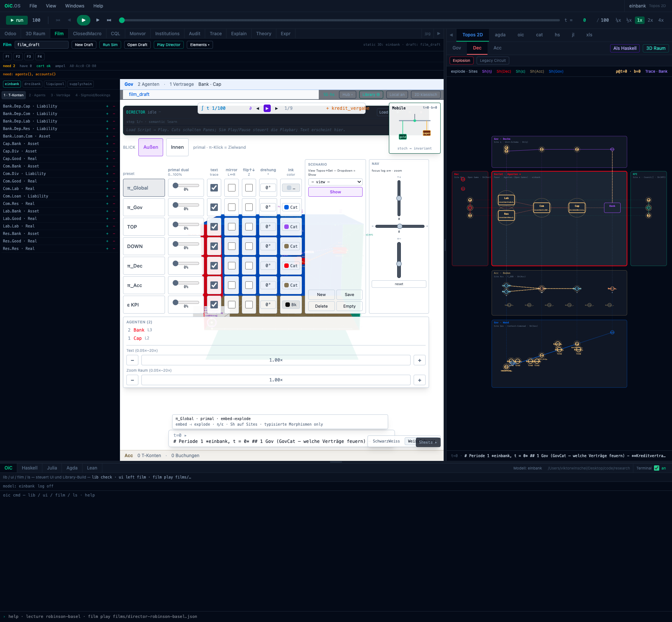Collapse right panel with the left arrow icon
This screenshot has height=622, width=672.
[x=451, y=35]
